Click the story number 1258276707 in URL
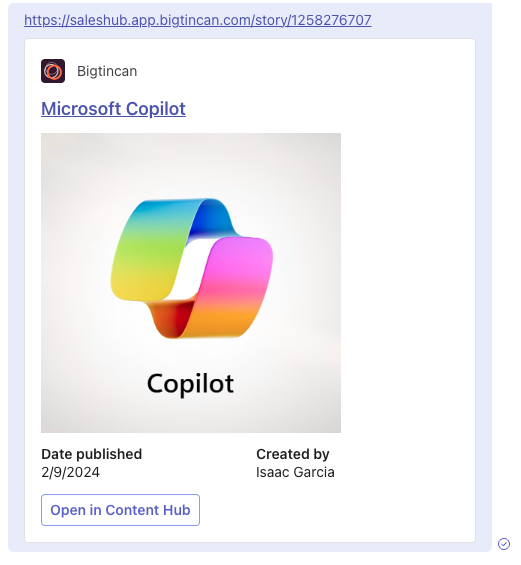Screen dimensions: 521x565 point(331,20)
